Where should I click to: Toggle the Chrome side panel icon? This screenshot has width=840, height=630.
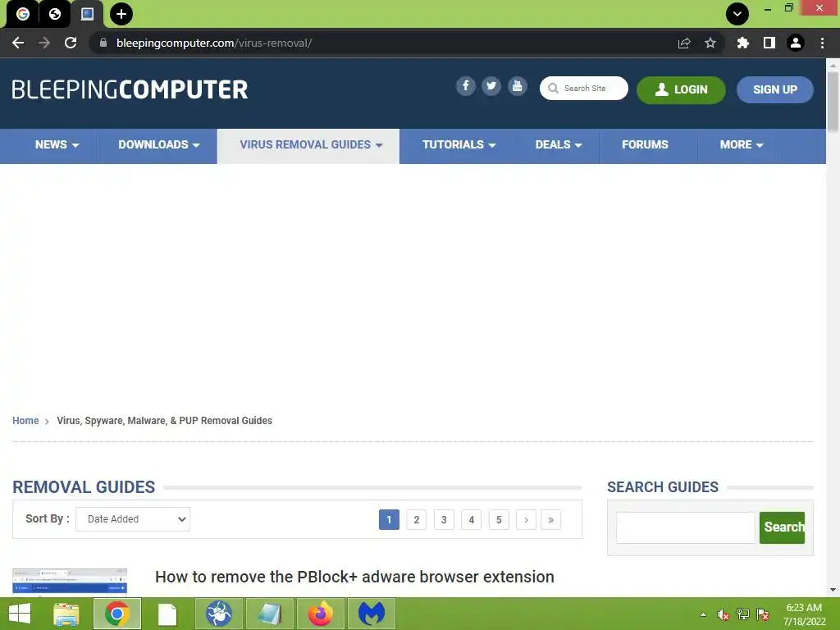pos(769,43)
